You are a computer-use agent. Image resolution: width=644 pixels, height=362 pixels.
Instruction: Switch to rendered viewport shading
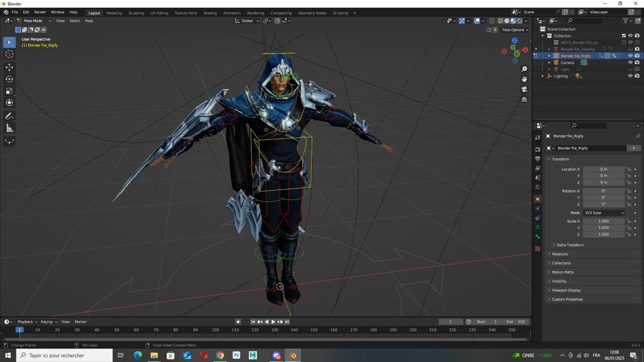click(519, 21)
